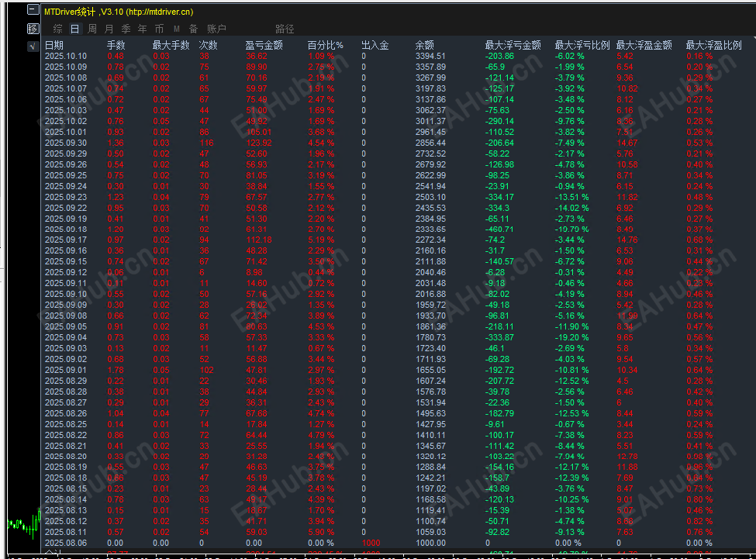Click balance value 2016.88

tap(430, 294)
